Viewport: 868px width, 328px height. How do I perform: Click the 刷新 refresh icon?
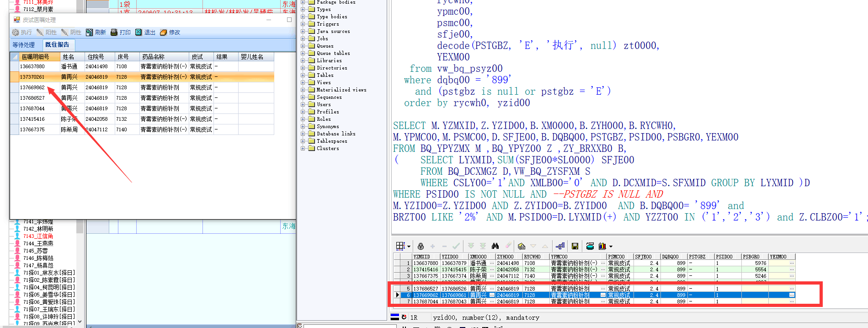90,32
